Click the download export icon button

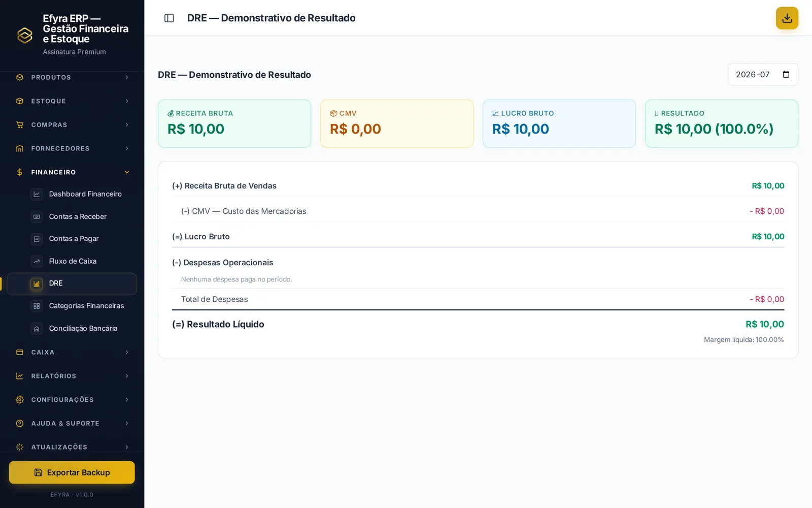(787, 18)
